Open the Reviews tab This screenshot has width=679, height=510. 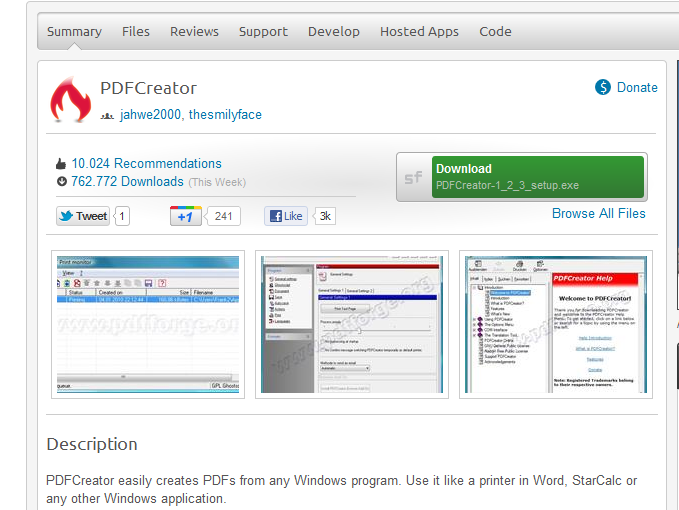194,32
